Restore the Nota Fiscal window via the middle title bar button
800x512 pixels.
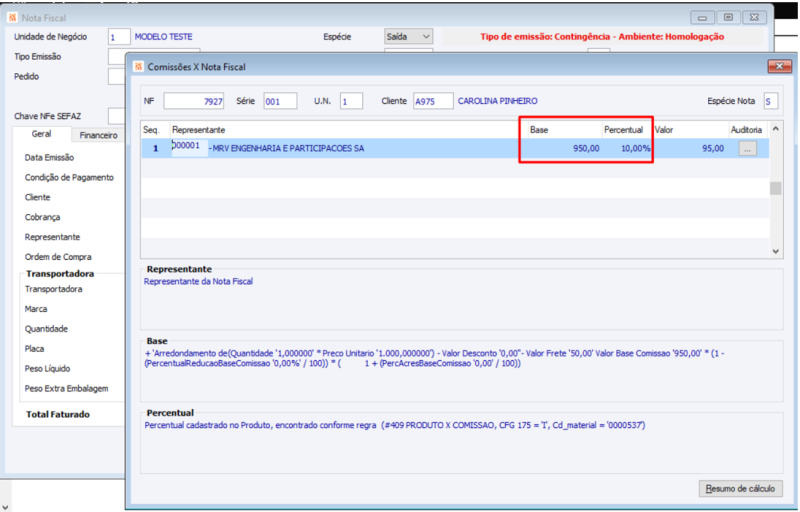tap(728, 17)
